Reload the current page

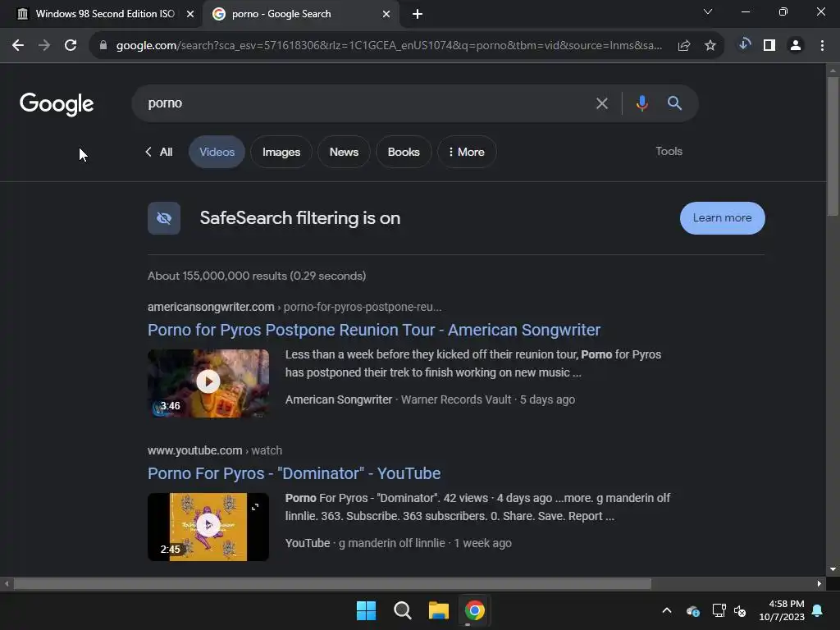coord(71,46)
